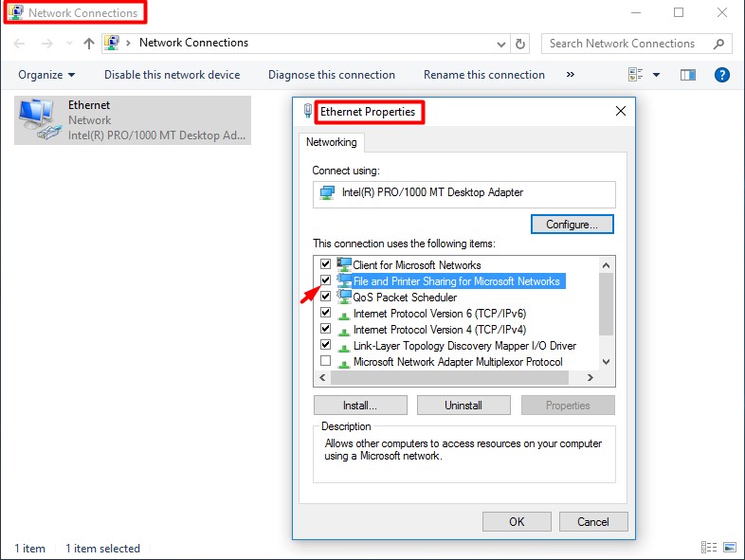This screenshot has height=560, width=745.
Task: Click the list scroll down arrow
Action: [606, 361]
